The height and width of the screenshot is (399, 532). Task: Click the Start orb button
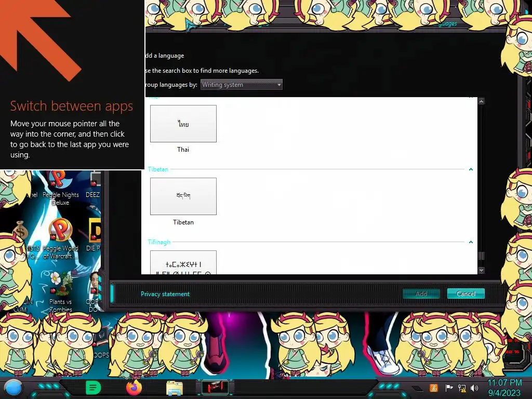[14, 388]
